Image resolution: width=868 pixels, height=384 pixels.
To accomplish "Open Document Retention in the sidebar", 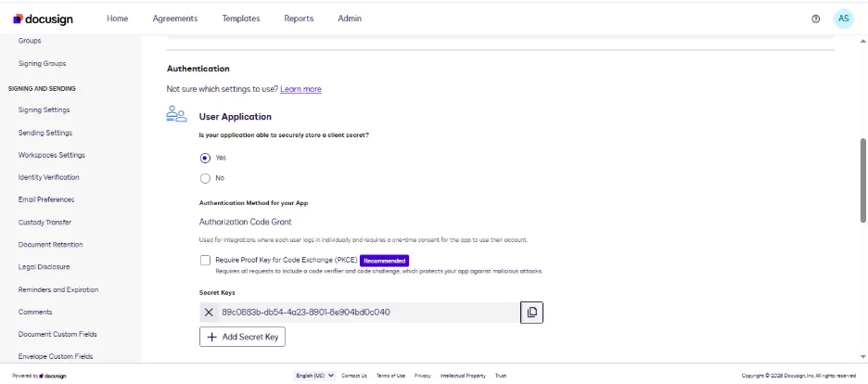I will (x=50, y=245).
